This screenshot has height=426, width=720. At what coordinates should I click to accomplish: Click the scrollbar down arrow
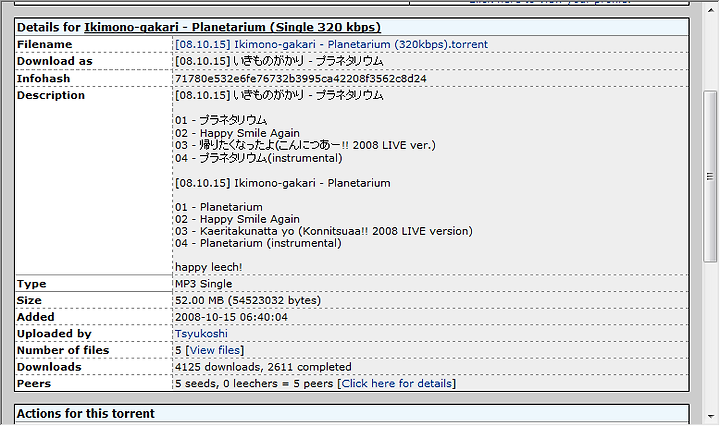click(x=710, y=416)
